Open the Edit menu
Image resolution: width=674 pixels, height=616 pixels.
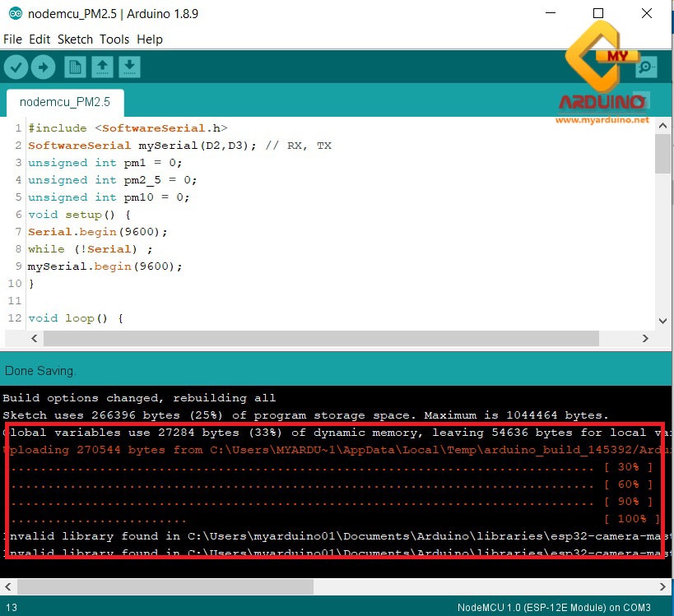pyautogui.click(x=39, y=39)
